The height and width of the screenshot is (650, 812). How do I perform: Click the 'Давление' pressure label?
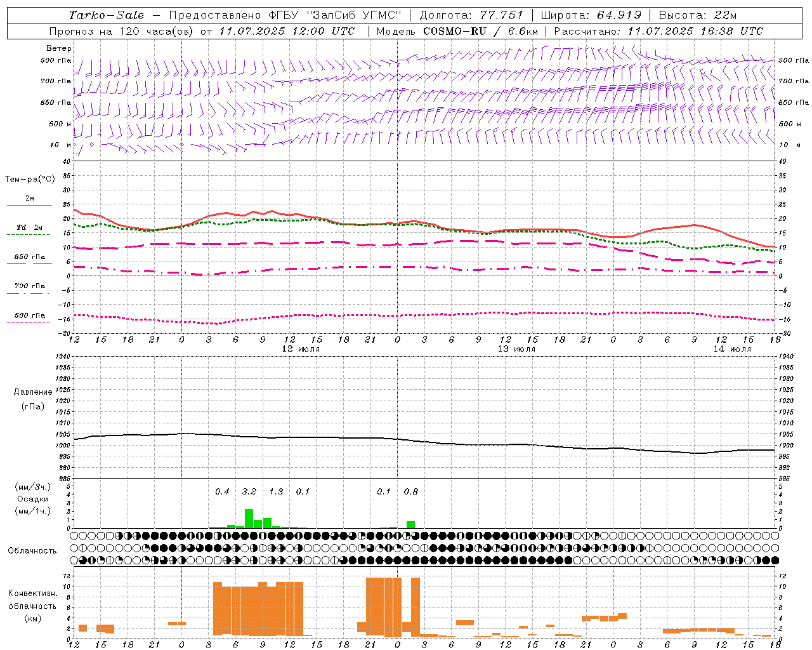(x=33, y=392)
